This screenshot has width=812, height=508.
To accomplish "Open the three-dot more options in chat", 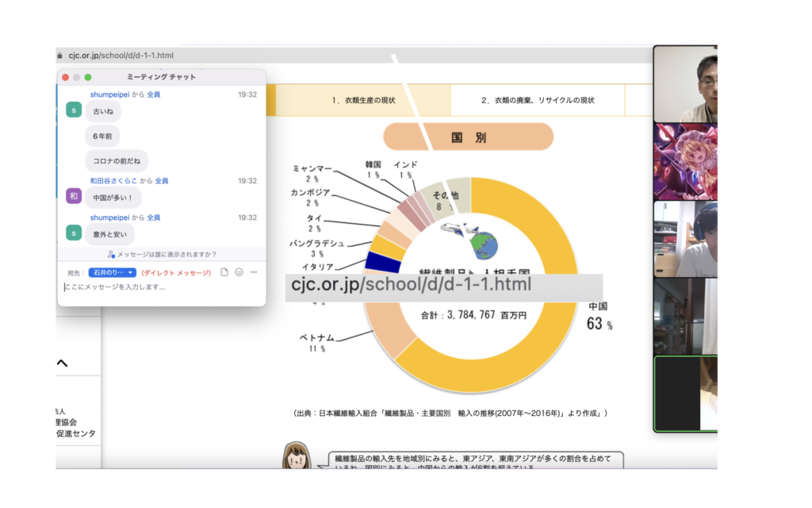I will [x=254, y=272].
